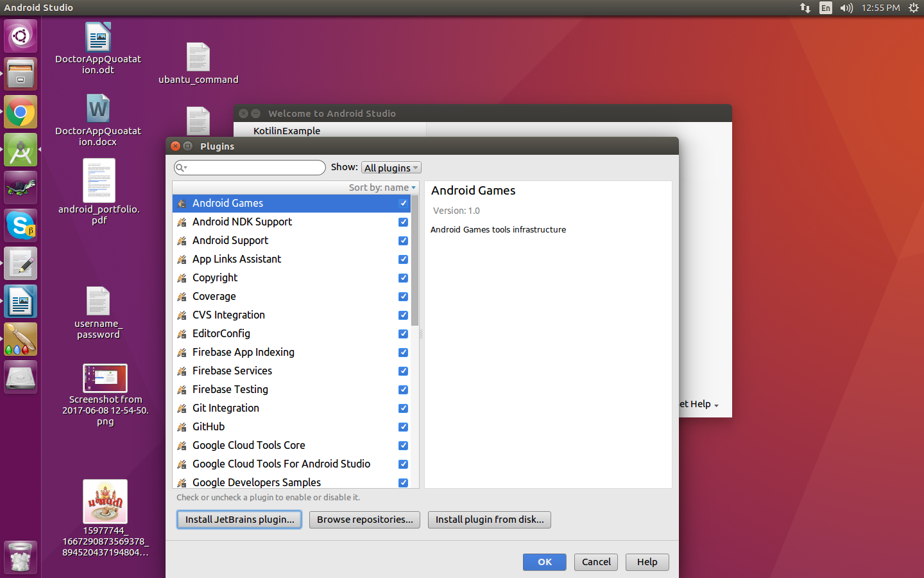The height and width of the screenshot is (578, 924).
Task: Click the plugin icon beside Copyright
Action: [x=182, y=278]
